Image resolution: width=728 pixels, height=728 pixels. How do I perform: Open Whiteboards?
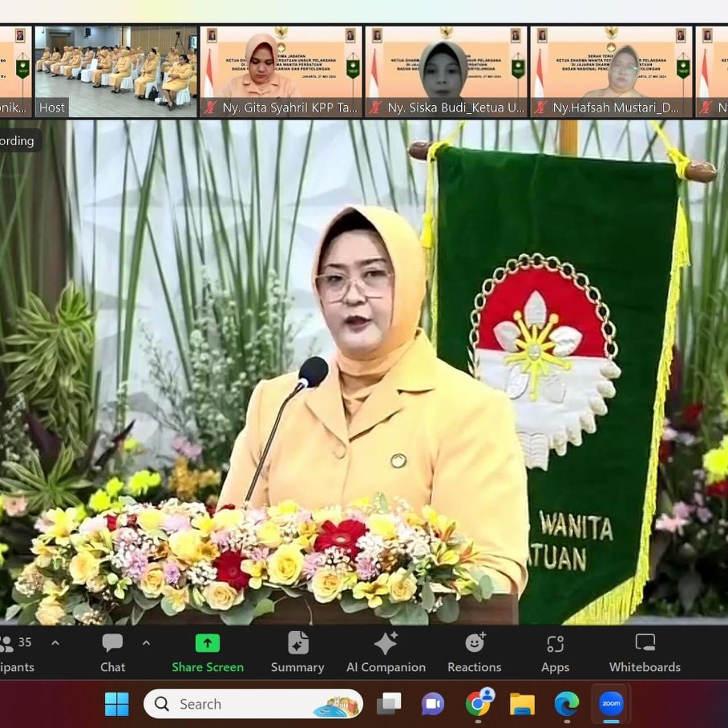click(x=644, y=652)
